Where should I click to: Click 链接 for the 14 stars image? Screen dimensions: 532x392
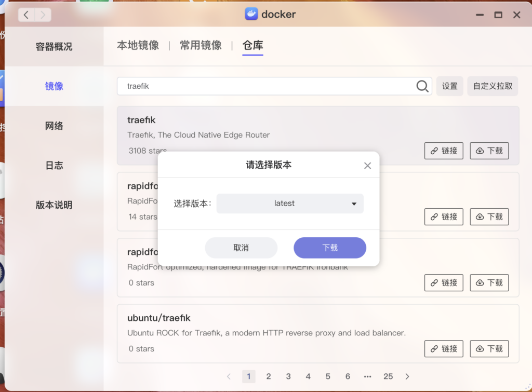point(444,217)
